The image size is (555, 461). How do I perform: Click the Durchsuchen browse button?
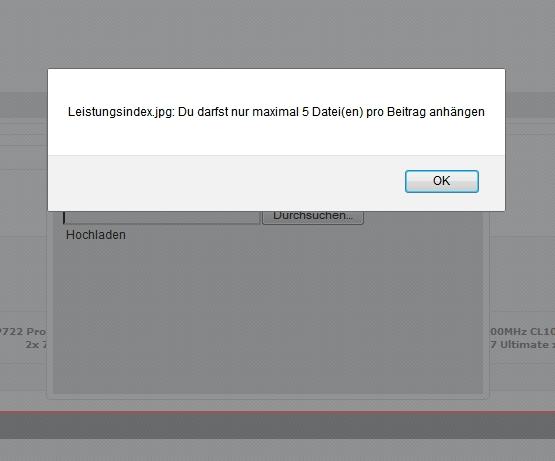click(313, 217)
